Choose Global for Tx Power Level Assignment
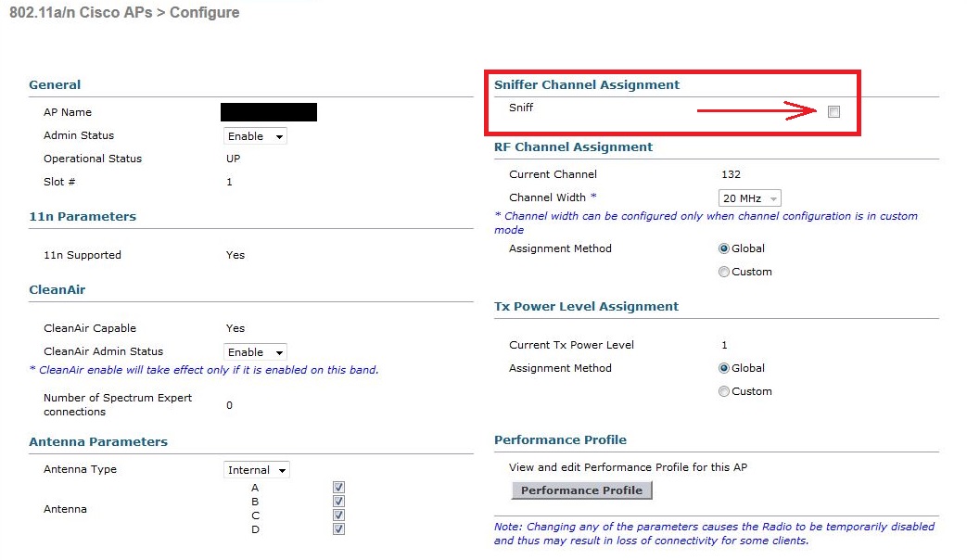The height and width of the screenshot is (560, 967). point(724,368)
